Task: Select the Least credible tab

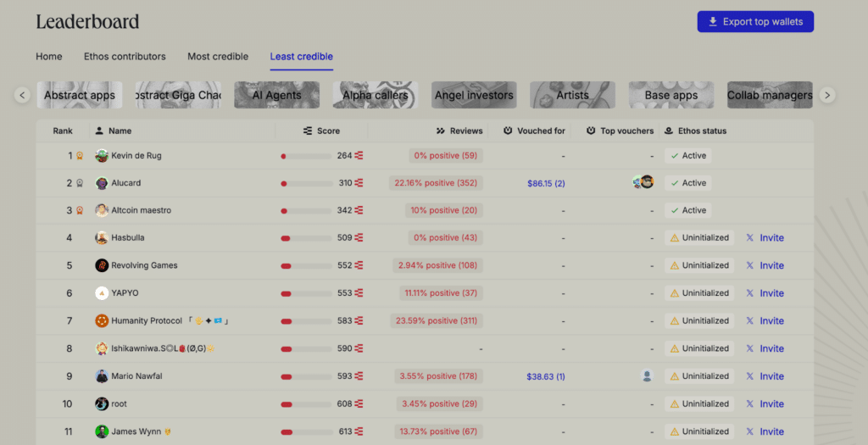Action: coord(301,57)
